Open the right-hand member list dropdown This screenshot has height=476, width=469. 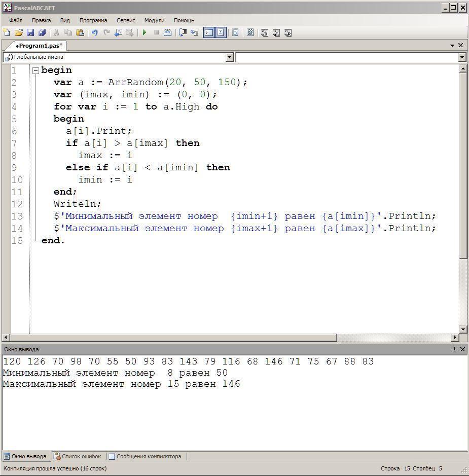point(462,57)
